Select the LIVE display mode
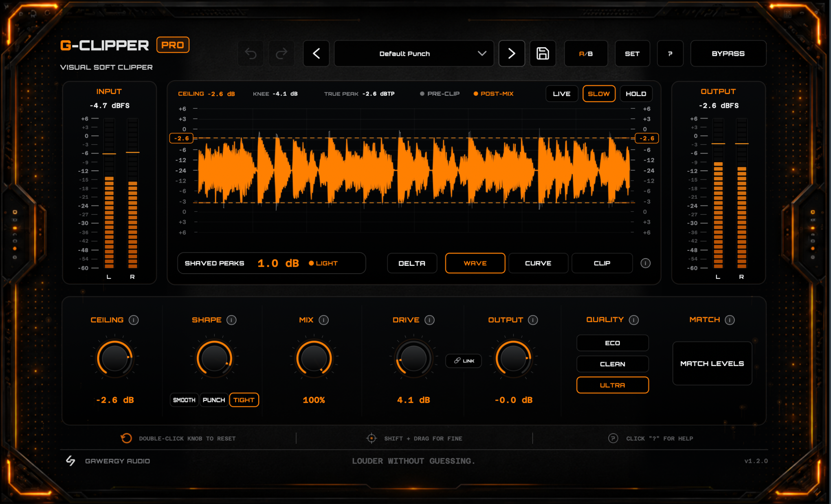The height and width of the screenshot is (504, 831). [562, 94]
